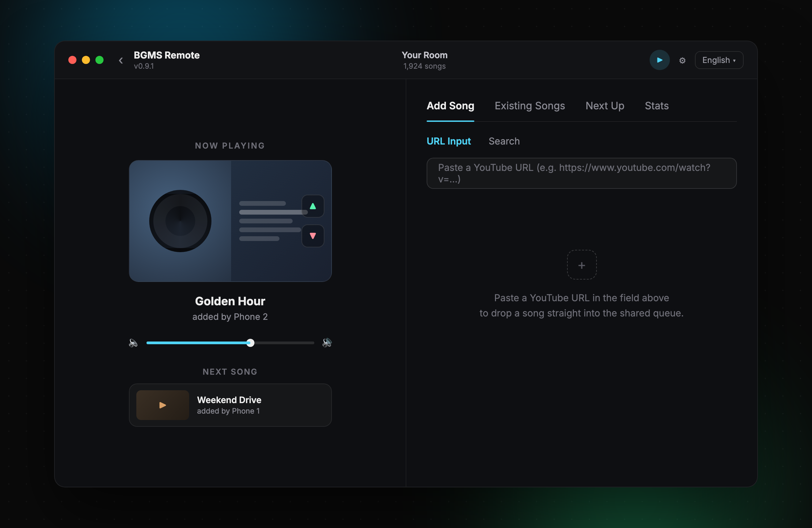Upvote the current song with green arrow
Viewport: 812px width, 528px height.
tap(313, 206)
